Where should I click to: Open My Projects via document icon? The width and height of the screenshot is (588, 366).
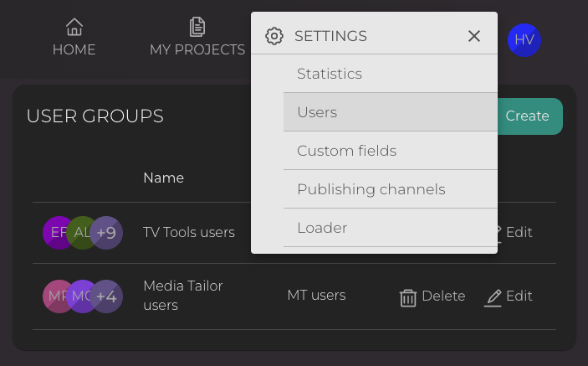pos(197,28)
